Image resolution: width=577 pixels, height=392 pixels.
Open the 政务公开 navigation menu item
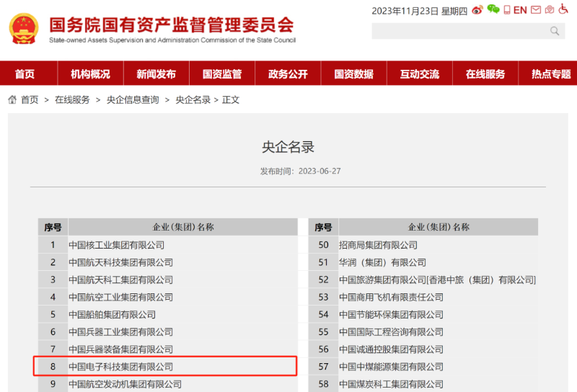[288, 74]
